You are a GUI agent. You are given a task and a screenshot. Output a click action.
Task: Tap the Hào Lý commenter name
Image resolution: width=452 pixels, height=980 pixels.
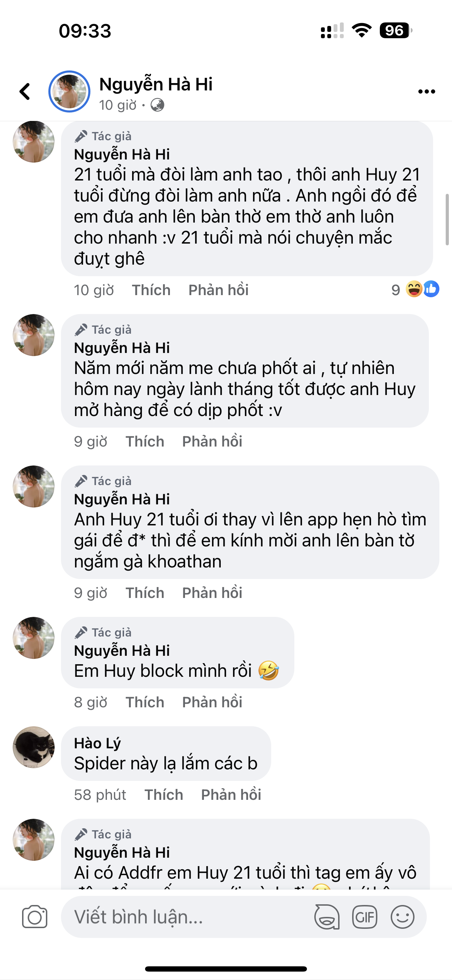[97, 743]
